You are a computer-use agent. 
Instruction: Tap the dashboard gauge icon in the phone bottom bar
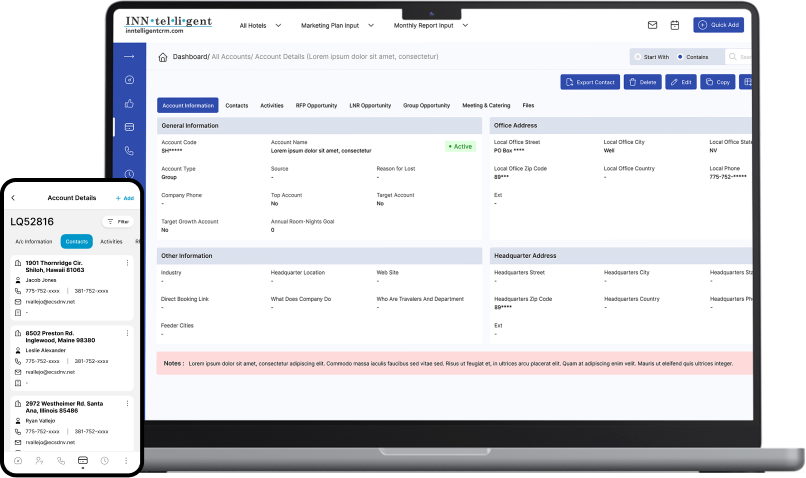(18, 461)
